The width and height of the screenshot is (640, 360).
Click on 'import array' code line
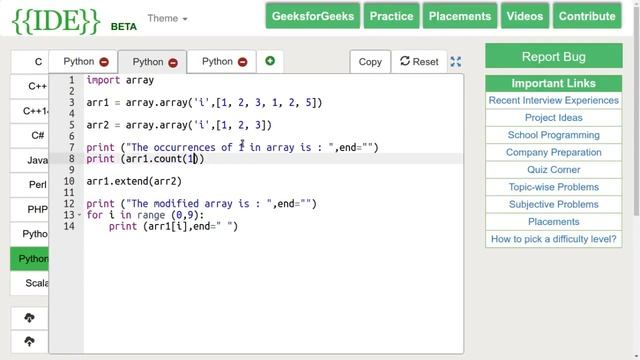[120, 80]
